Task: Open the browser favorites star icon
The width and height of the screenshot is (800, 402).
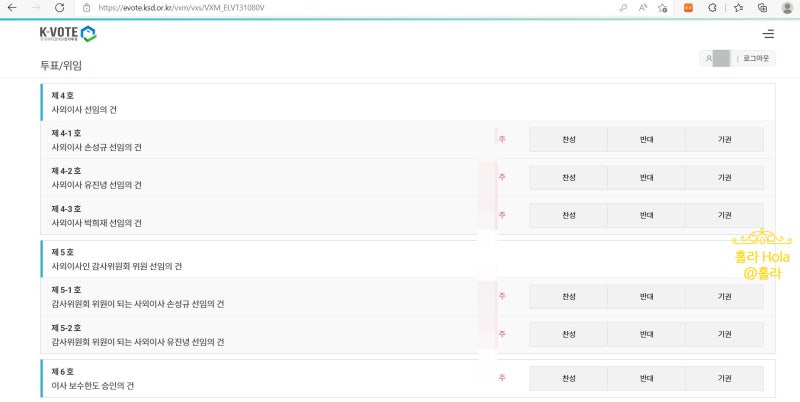Action: pyautogui.click(x=738, y=7)
